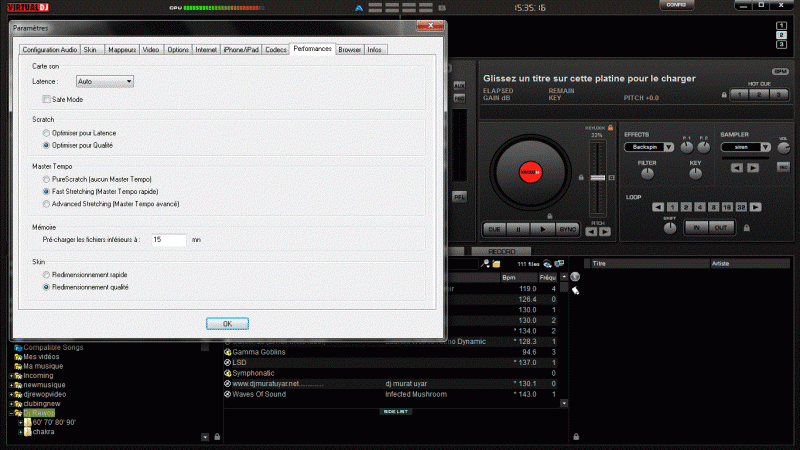800x450 pixels.
Task: Click the pitch slider handle
Action: click(597, 178)
